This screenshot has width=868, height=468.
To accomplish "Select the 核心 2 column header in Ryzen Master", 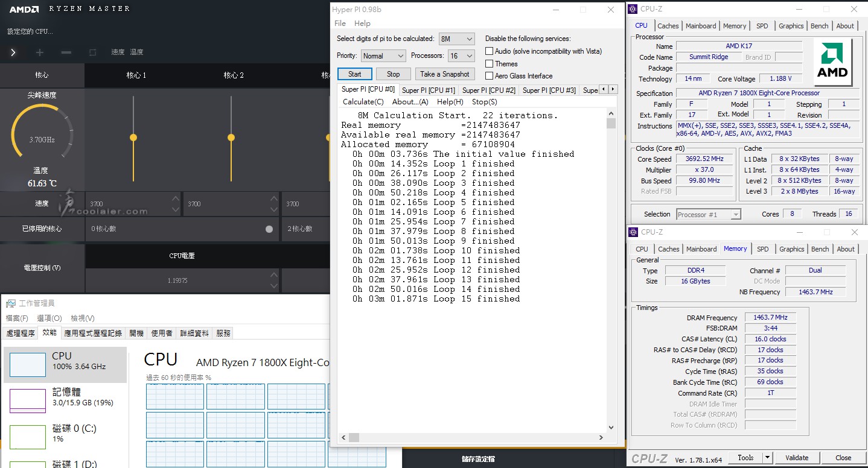I will (234, 75).
